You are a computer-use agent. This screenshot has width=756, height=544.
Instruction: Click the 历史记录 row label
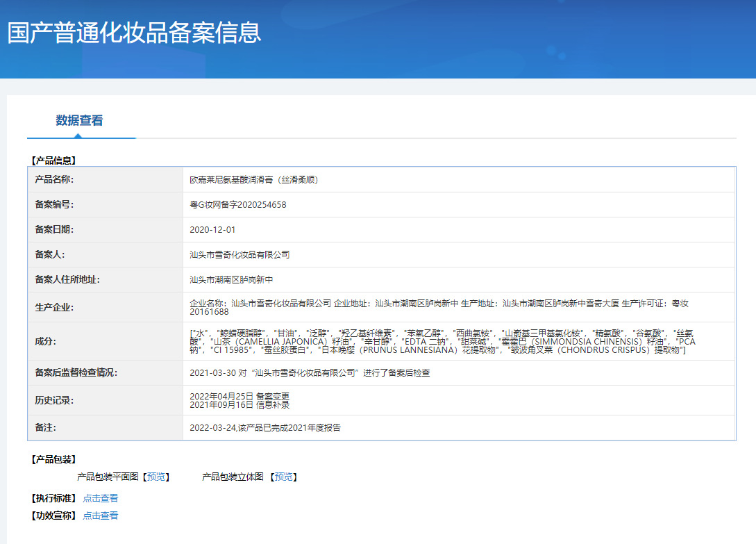tap(54, 400)
